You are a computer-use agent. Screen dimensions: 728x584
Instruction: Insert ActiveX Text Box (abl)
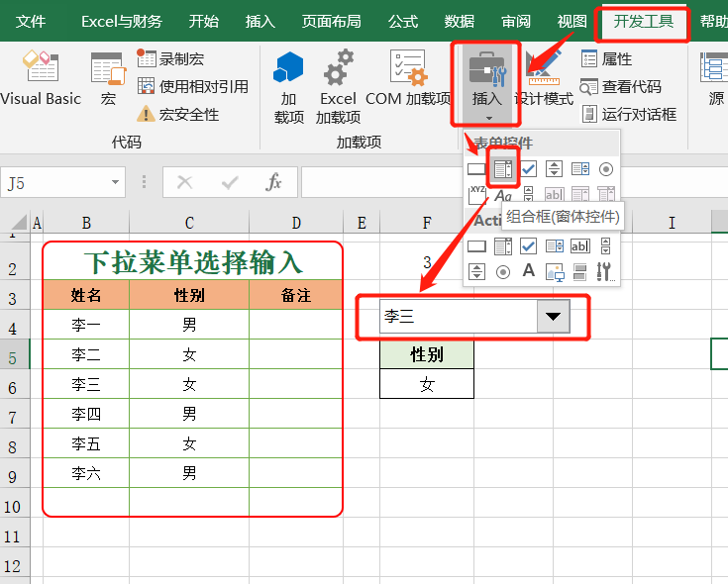(x=580, y=246)
